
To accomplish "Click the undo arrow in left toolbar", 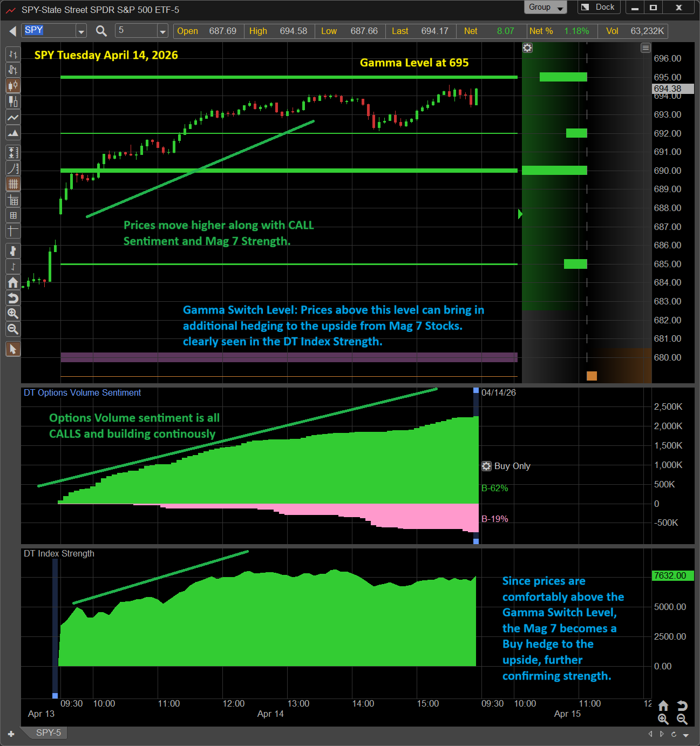I will 13,298.
